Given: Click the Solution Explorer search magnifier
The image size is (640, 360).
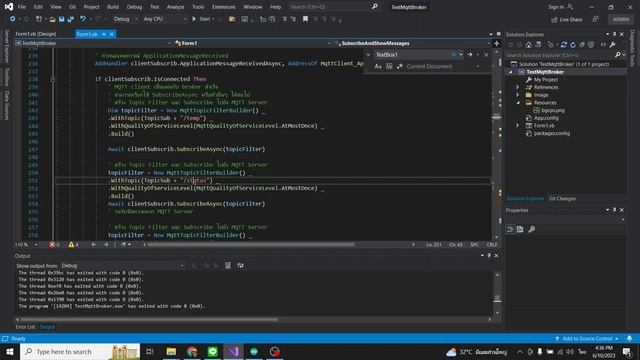Looking at the screenshot, I should (x=618, y=55).
